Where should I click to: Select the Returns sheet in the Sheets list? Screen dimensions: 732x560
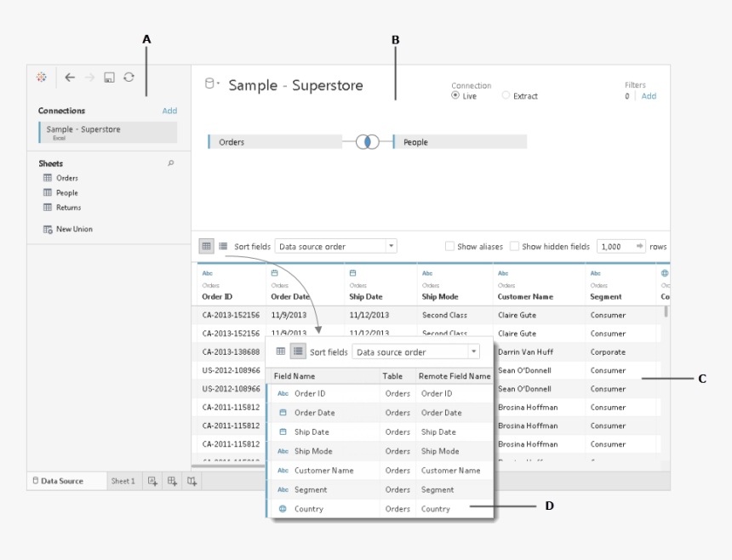69,207
